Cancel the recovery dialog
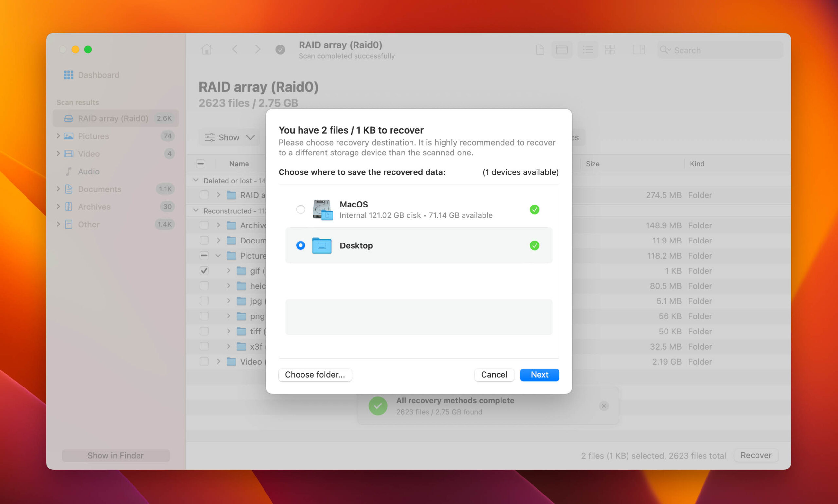Image resolution: width=838 pixels, height=504 pixels. tap(494, 375)
